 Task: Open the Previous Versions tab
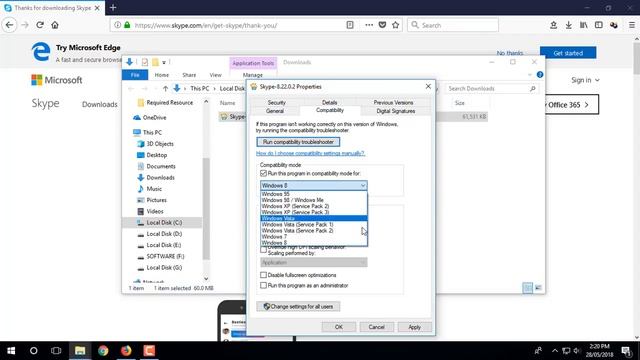click(393, 102)
